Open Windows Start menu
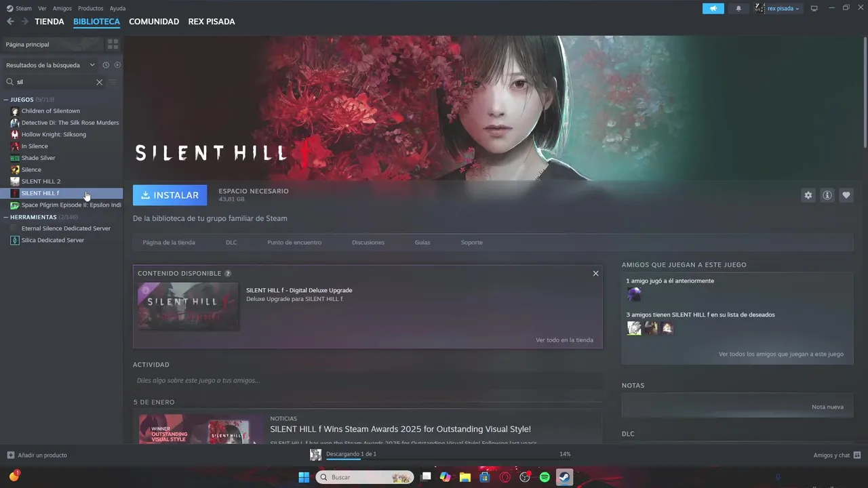 304,477
